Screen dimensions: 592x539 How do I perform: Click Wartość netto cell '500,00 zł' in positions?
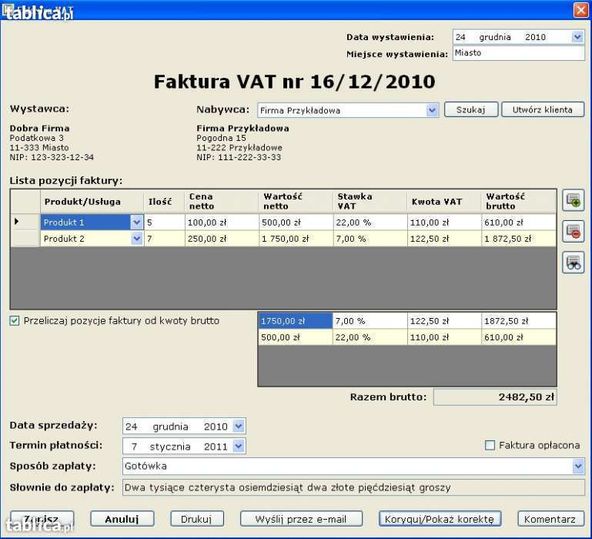(296, 222)
